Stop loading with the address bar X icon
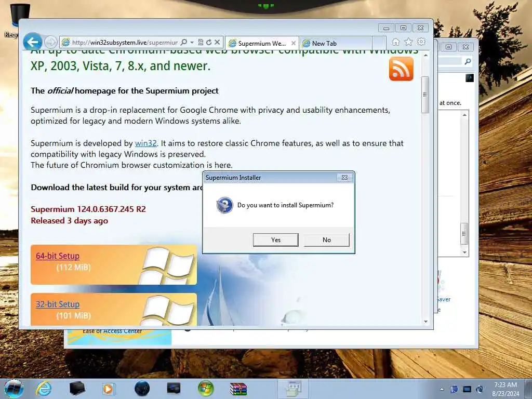This screenshot has width=532, height=399. [218, 42]
